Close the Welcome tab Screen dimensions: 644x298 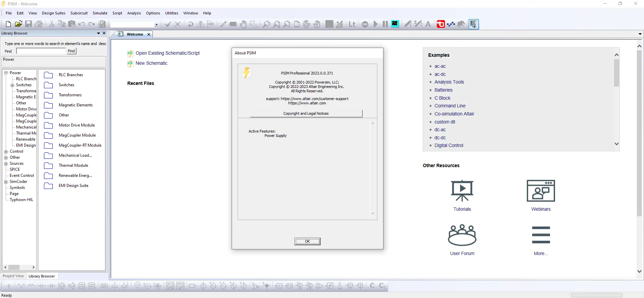click(149, 34)
